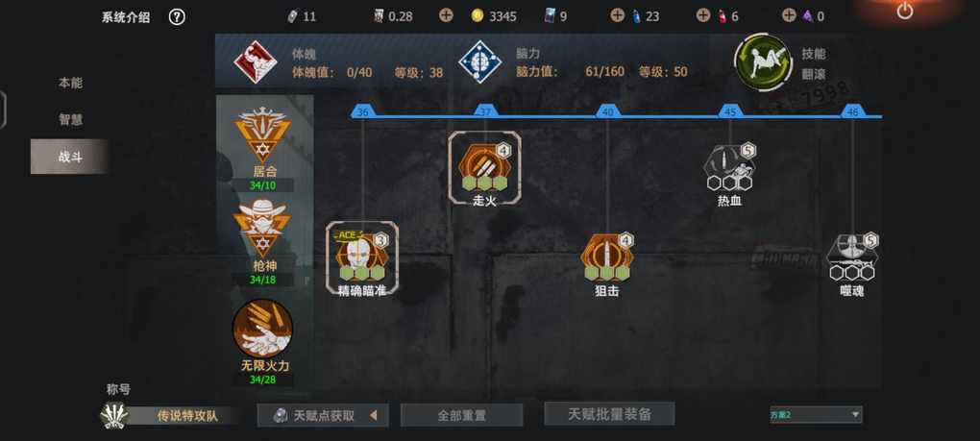The width and height of the screenshot is (980, 441).
Task: Switch to the 本能 tab
Action: pos(70,83)
